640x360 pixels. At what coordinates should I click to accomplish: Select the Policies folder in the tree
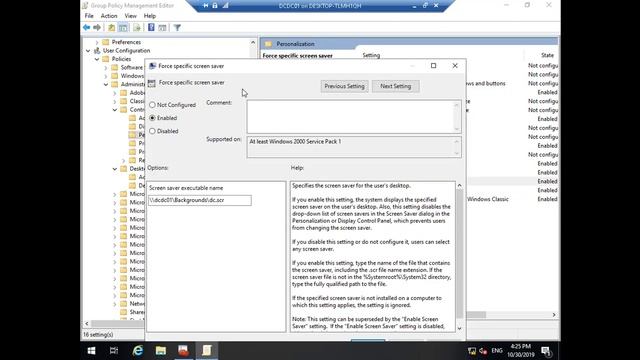pos(121,59)
